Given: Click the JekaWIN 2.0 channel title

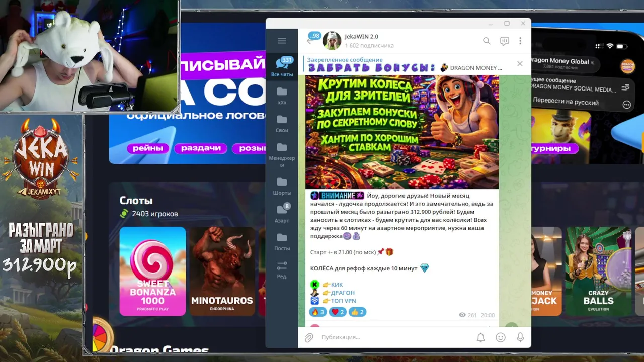Looking at the screenshot, I should point(361,37).
